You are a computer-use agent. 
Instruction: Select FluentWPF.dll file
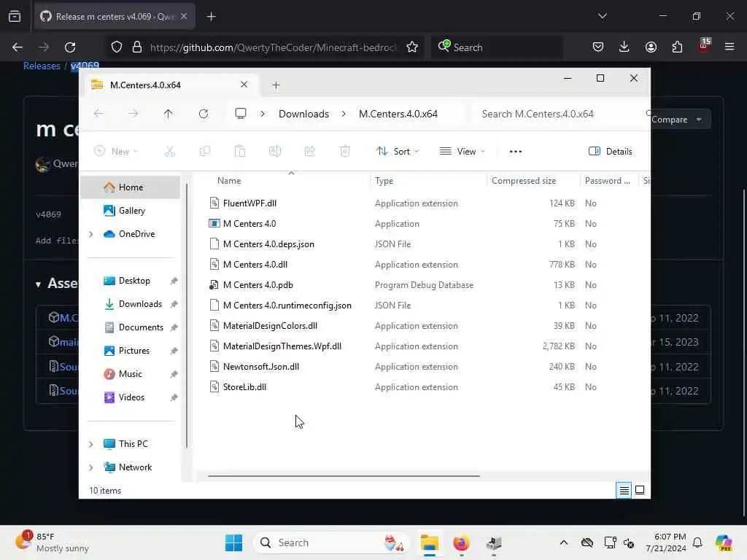[249, 203]
